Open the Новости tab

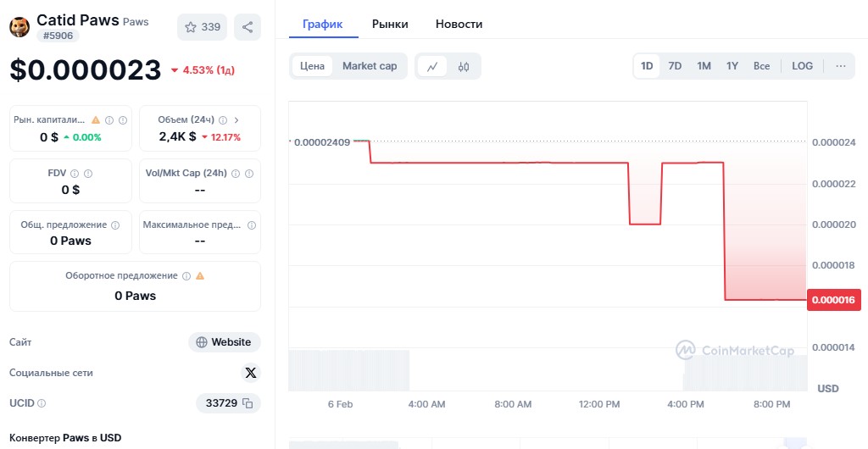(459, 25)
